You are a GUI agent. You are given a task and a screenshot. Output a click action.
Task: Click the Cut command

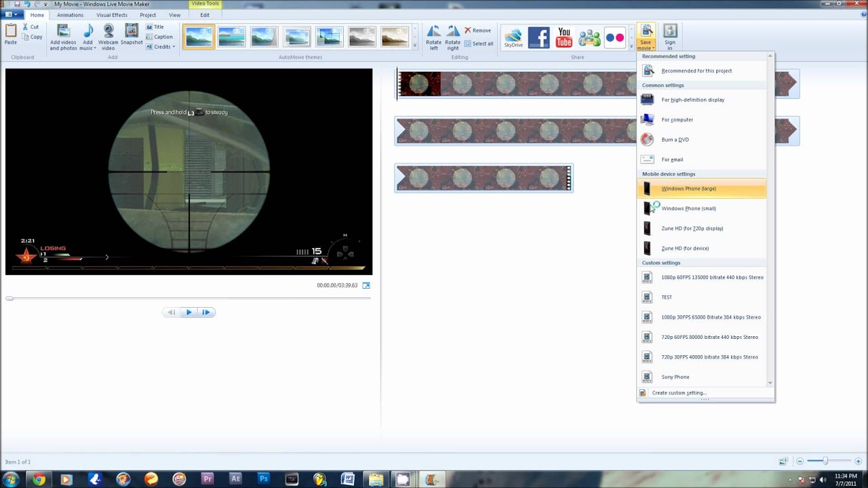click(x=31, y=27)
